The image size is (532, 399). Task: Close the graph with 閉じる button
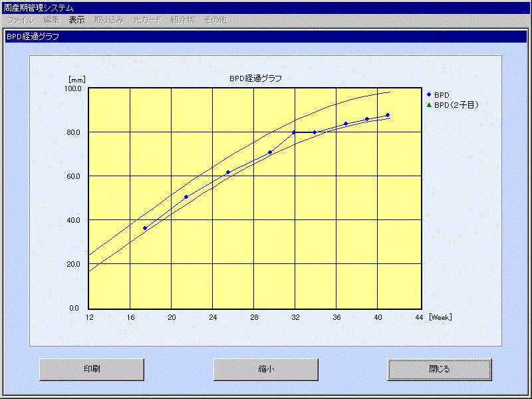point(440,368)
